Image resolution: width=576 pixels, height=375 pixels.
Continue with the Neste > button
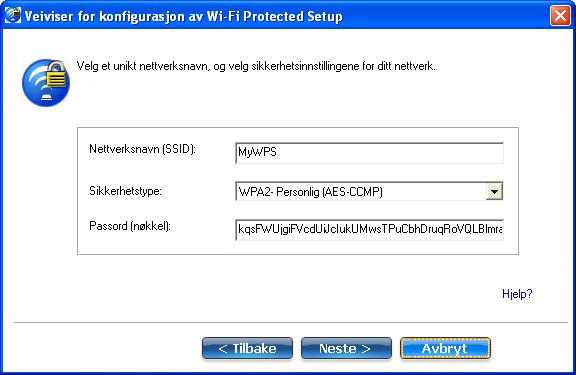click(346, 348)
